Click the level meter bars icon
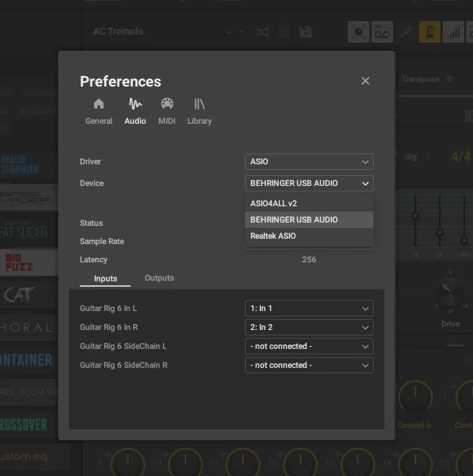 tap(453, 32)
